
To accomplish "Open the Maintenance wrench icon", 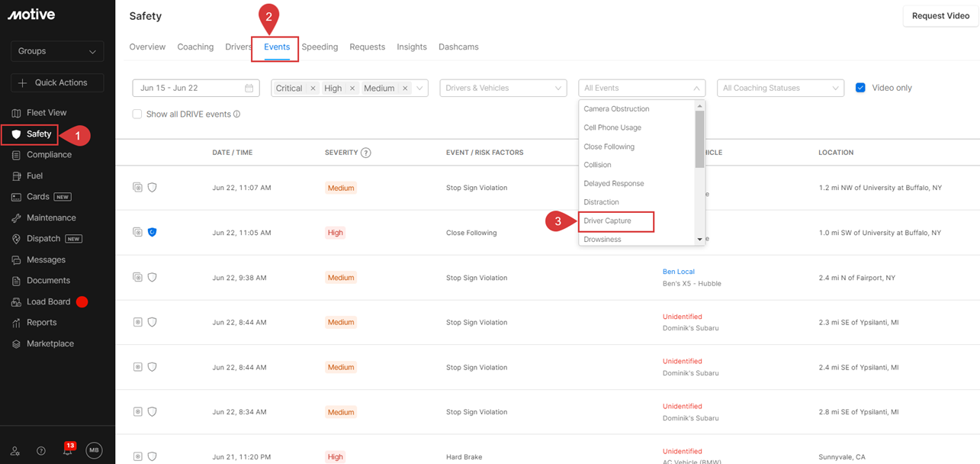I will [16, 218].
